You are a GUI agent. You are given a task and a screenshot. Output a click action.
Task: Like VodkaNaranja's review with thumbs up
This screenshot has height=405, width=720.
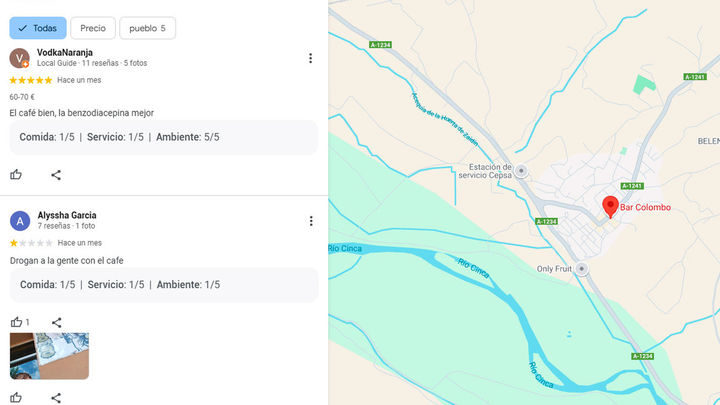point(16,175)
